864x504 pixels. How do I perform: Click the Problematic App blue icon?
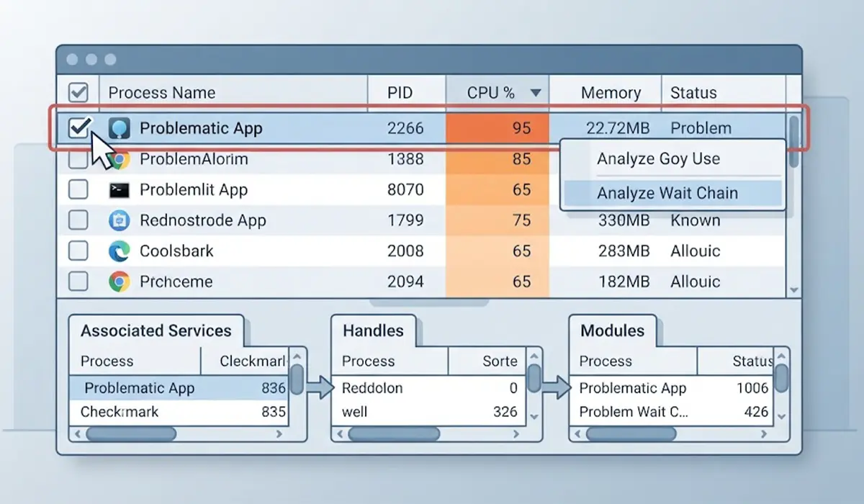pyautogui.click(x=119, y=128)
